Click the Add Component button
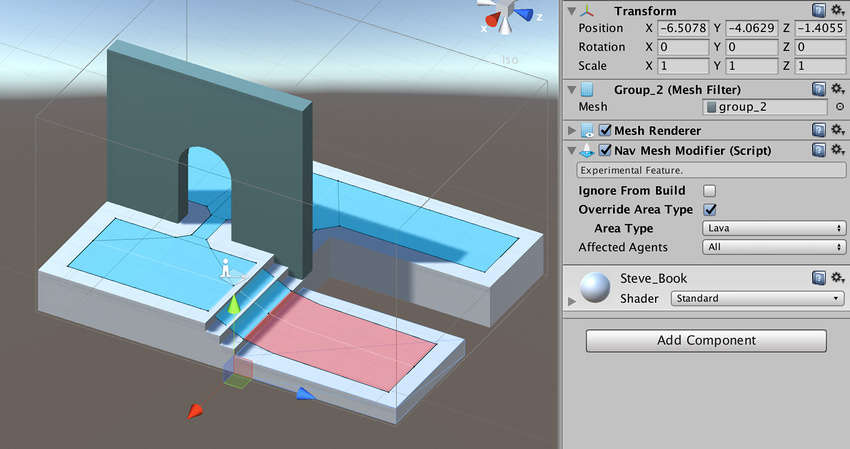The height and width of the screenshot is (449, 850). pyautogui.click(x=705, y=340)
